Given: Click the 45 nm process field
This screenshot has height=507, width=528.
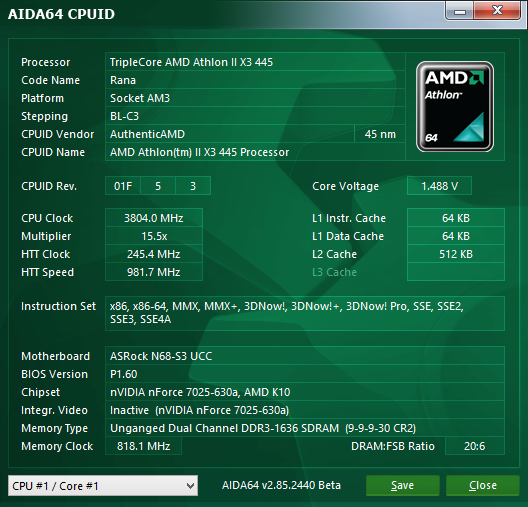Looking at the screenshot, I should coord(380,134).
